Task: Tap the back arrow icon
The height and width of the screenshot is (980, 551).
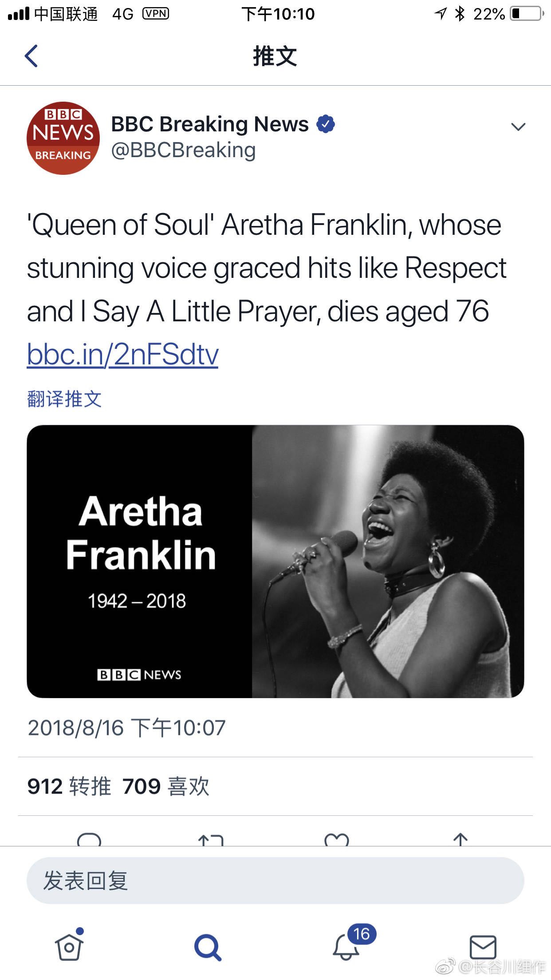Action: point(31,56)
